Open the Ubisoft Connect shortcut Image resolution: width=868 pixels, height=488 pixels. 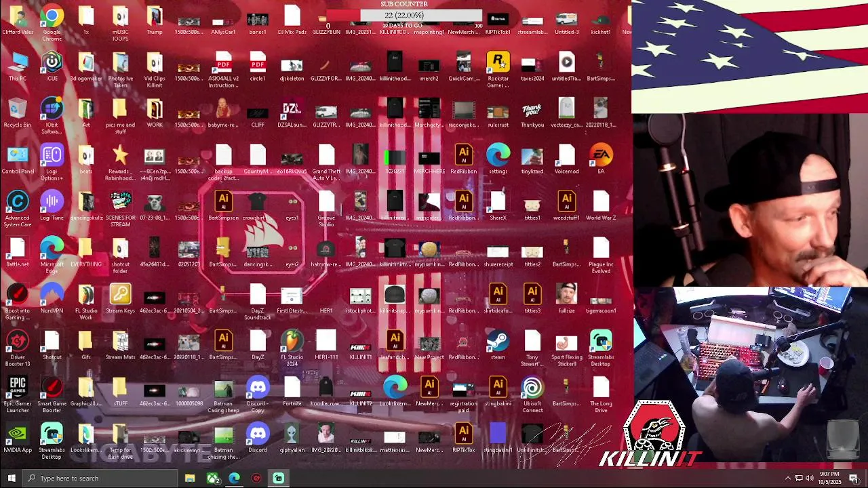coord(532,395)
